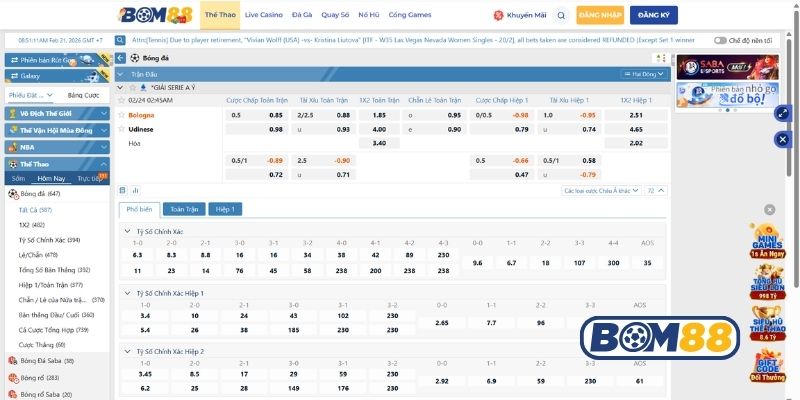Toggle favorite star for Udinese

(121, 129)
